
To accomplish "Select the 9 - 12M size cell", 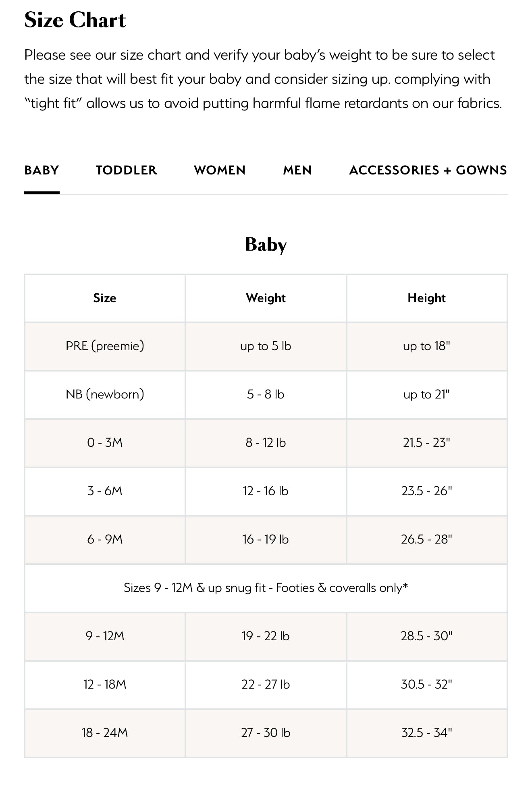I will (105, 636).
